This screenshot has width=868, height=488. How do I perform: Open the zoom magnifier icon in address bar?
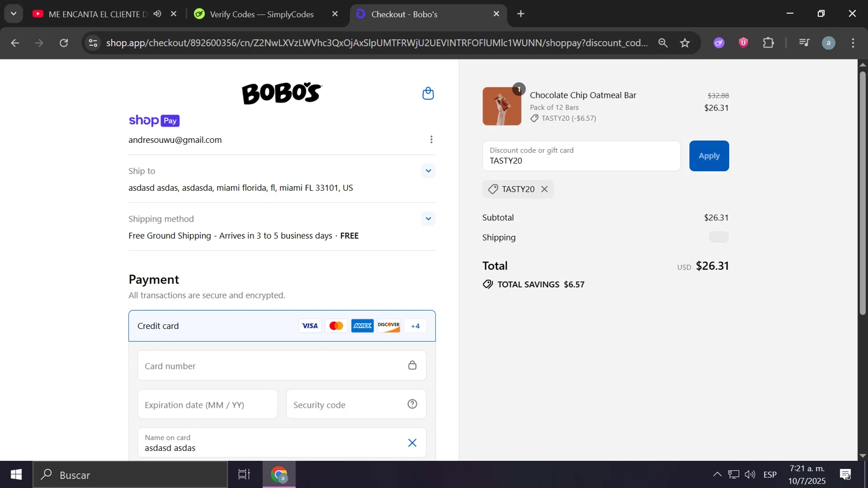[x=663, y=43]
